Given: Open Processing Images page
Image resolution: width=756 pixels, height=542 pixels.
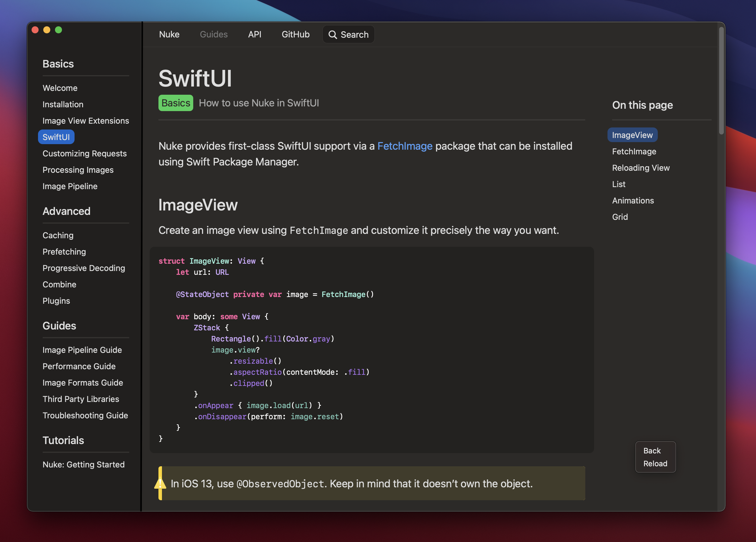Looking at the screenshot, I should pyautogui.click(x=78, y=170).
